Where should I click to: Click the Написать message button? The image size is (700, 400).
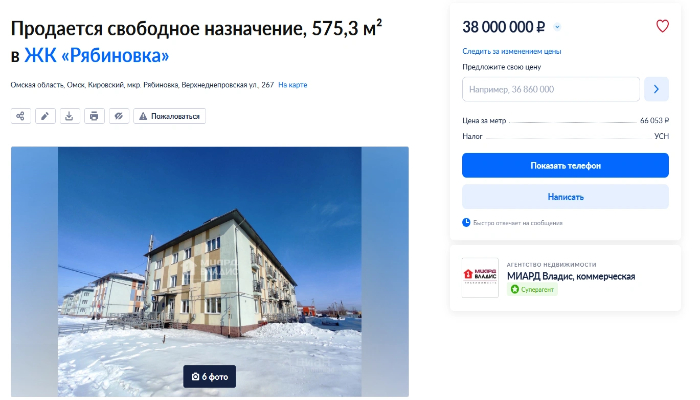(565, 197)
